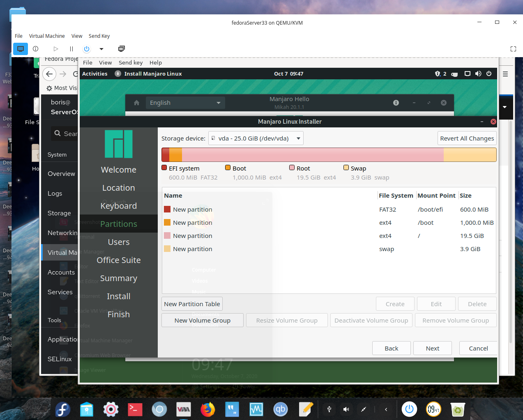Viewport: 523px width, 420px height.
Task: Open the volume icon in the system tray
Action: click(346, 409)
